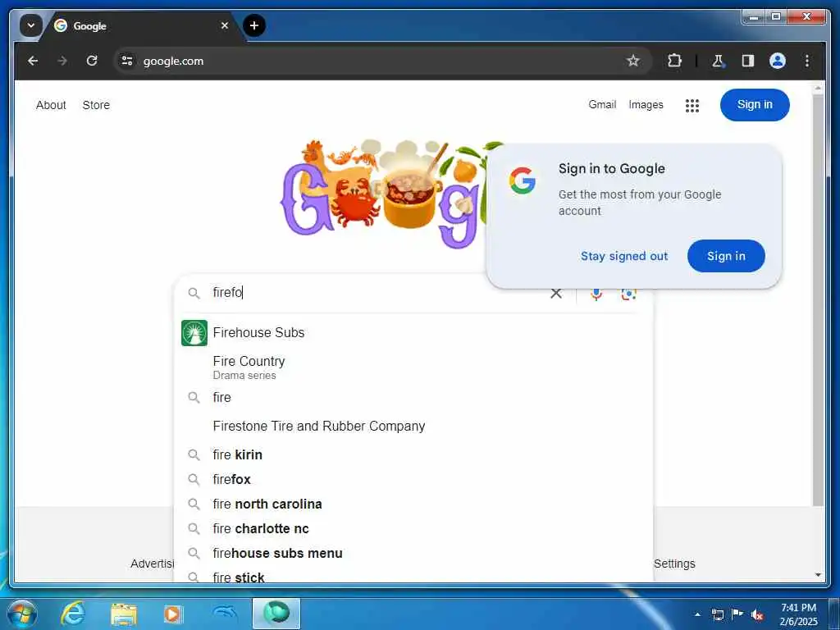Image resolution: width=840 pixels, height=630 pixels.
Task: Open Windows Explorer folder on taskbar
Action: (x=123, y=614)
